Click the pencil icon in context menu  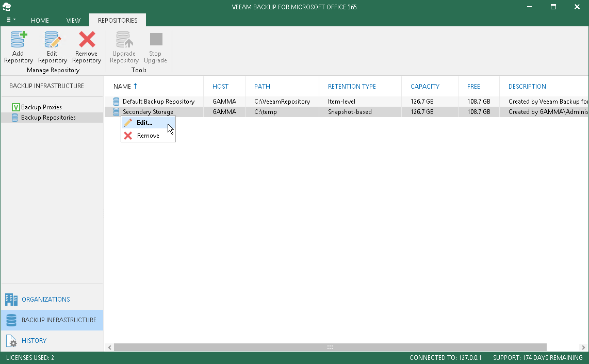pyautogui.click(x=128, y=123)
